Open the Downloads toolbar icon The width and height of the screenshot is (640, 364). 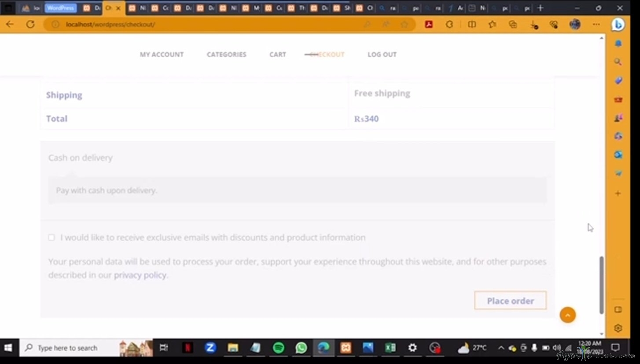tap(534, 25)
